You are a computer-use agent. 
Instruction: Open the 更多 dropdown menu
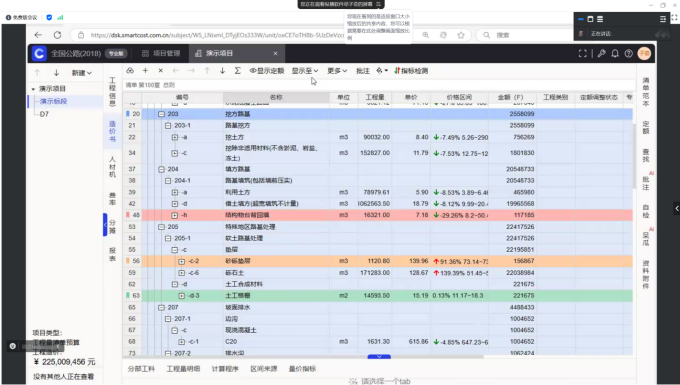[337, 71]
